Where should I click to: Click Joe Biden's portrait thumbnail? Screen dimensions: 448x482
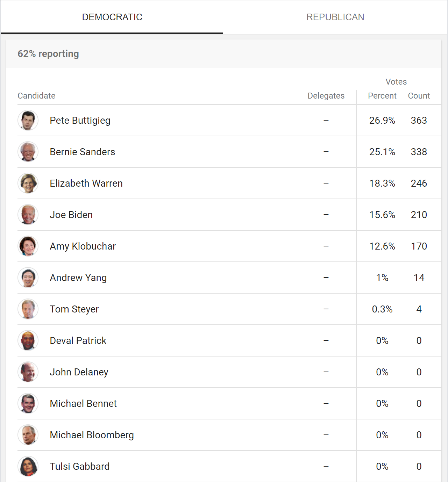tap(28, 215)
